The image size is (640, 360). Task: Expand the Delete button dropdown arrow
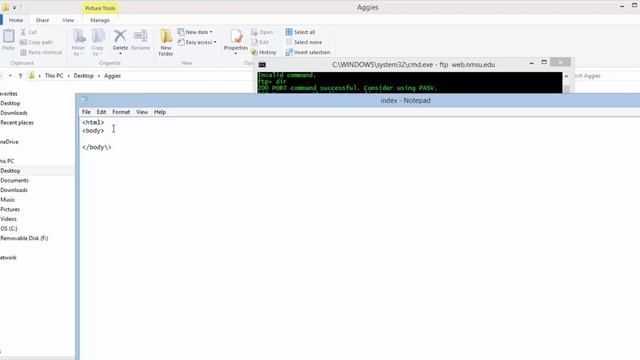point(120,53)
